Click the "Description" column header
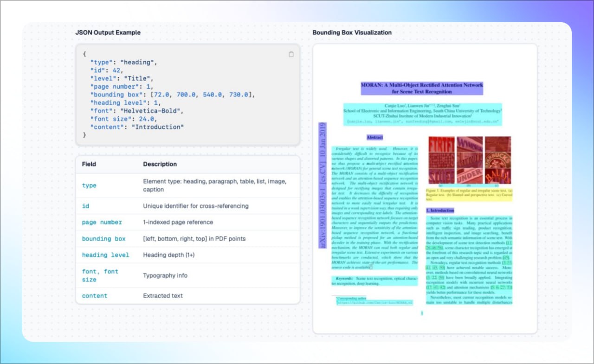594x364 pixels. tap(160, 164)
